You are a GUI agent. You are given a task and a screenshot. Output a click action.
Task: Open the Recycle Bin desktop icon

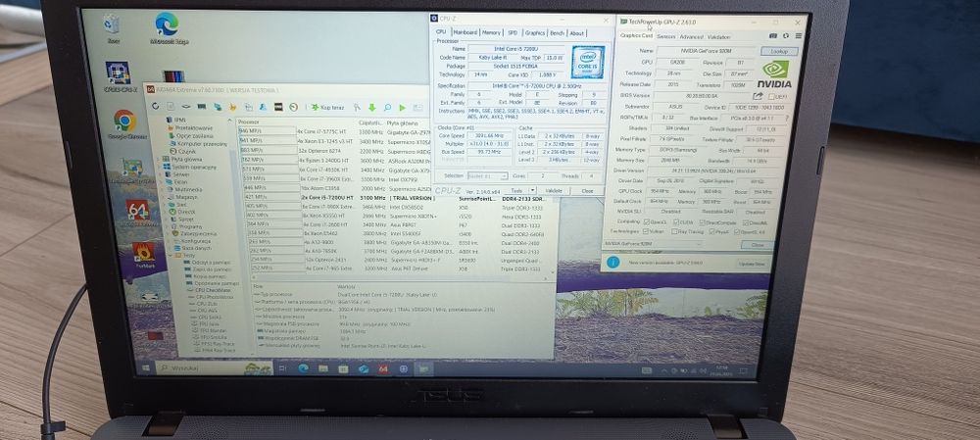[112, 24]
